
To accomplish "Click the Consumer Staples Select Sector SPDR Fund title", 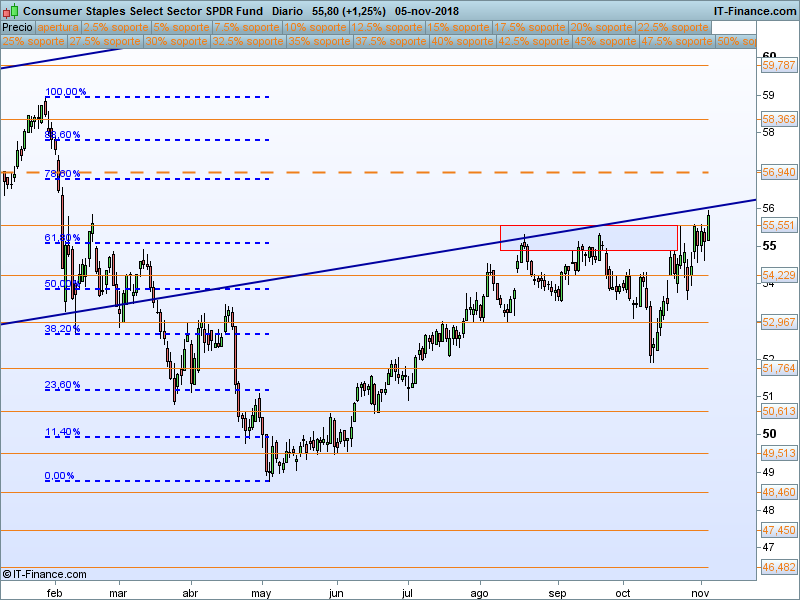I will click(143, 11).
